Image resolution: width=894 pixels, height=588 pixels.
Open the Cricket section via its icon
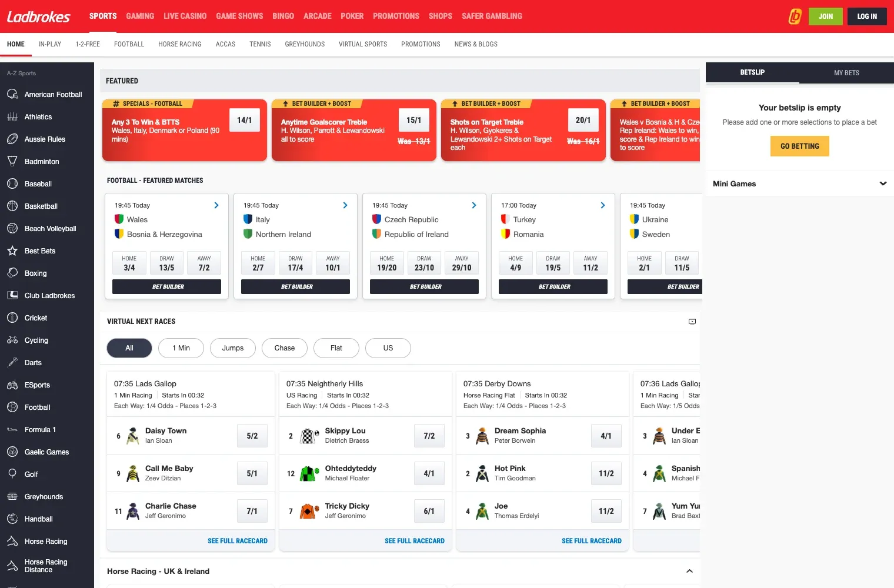click(x=12, y=318)
